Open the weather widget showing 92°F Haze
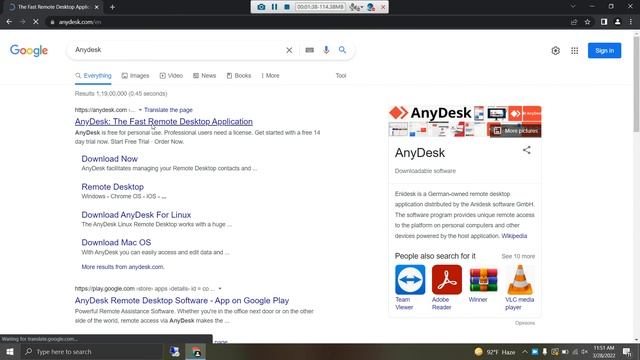The image size is (640, 360). click(495, 352)
